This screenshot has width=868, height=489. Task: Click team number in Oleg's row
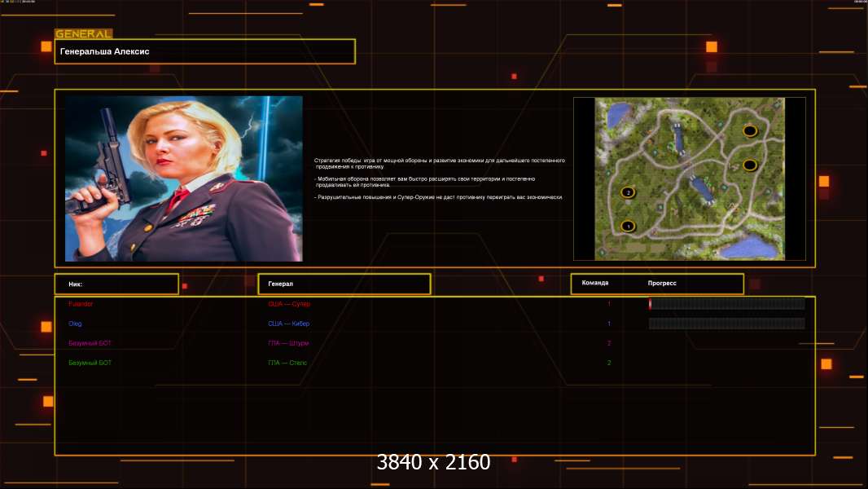coord(609,324)
